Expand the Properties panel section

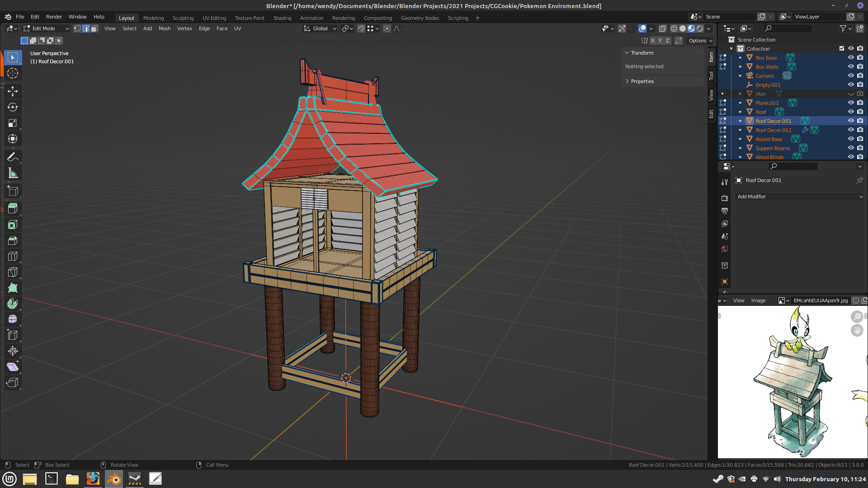click(x=642, y=81)
